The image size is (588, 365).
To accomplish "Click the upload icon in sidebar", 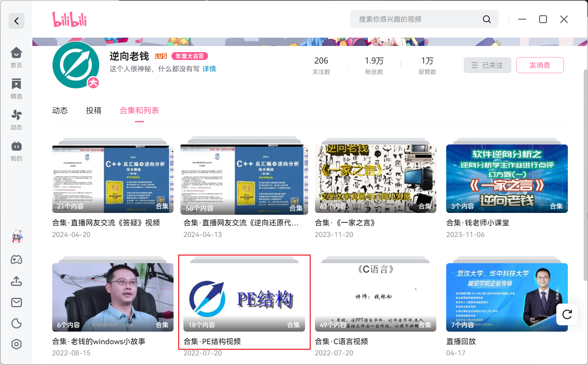I will [16, 281].
